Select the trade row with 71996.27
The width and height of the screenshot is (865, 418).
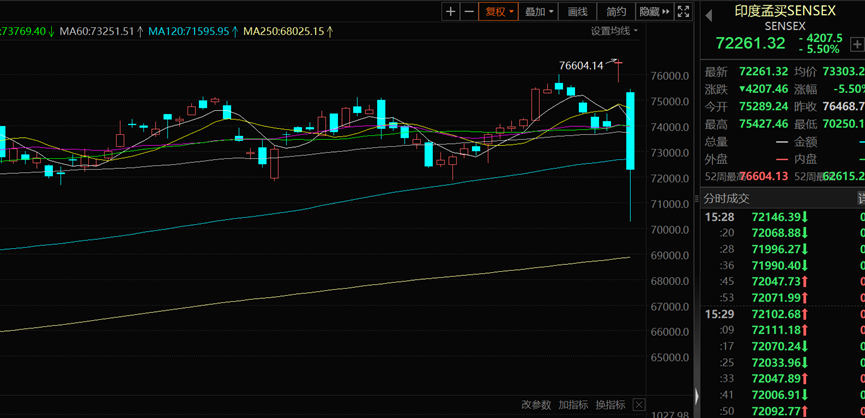click(x=783, y=249)
